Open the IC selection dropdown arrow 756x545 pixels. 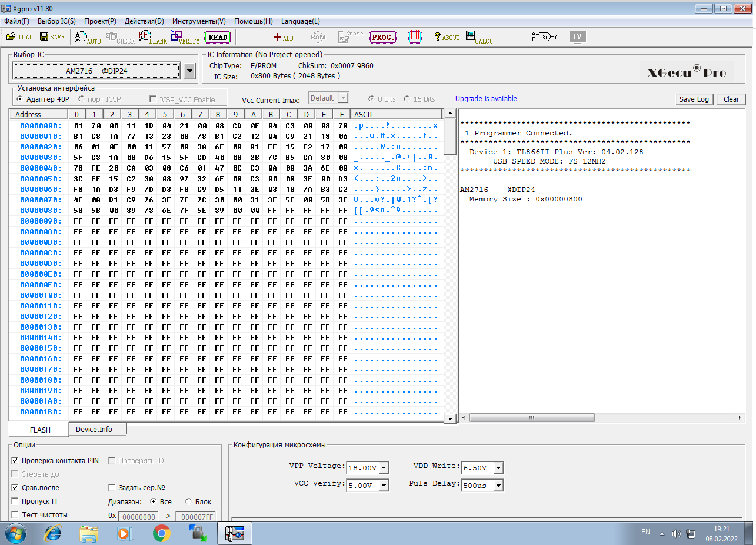click(189, 71)
